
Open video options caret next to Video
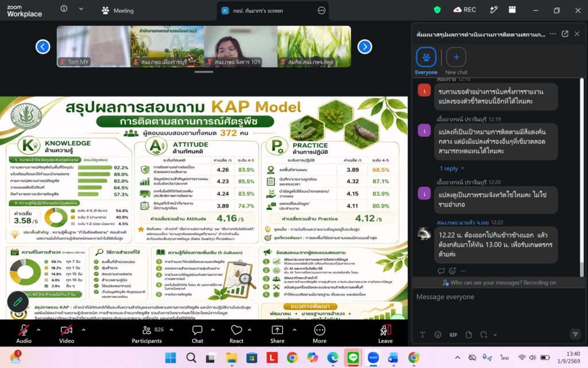point(84,329)
